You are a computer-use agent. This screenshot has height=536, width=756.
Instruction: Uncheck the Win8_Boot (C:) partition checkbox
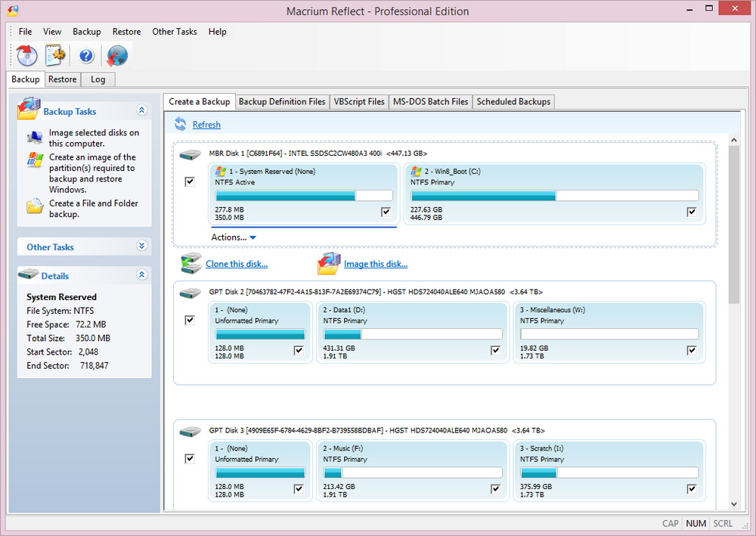pyautogui.click(x=692, y=212)
